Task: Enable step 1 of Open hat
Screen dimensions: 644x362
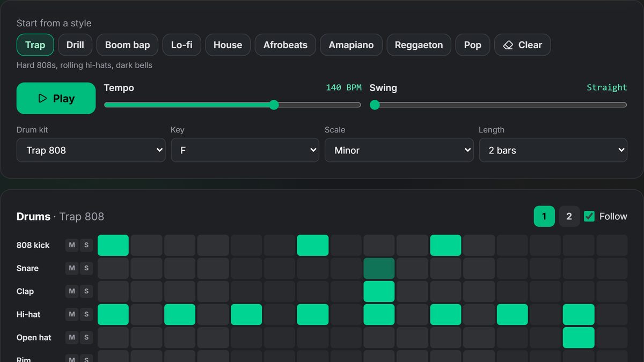Action: tap(113, 337)
